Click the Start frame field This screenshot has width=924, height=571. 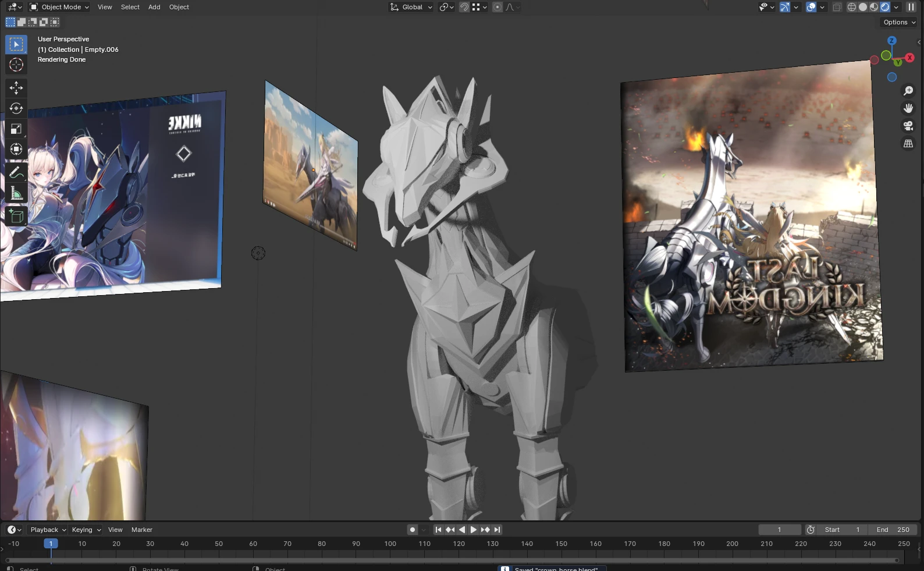843,530
